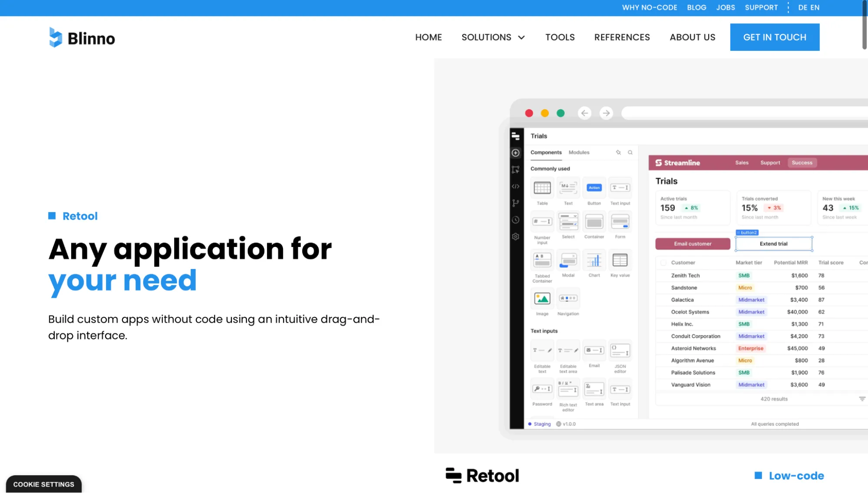
Task: Select the Chart component icon
Action: (594, 260)
